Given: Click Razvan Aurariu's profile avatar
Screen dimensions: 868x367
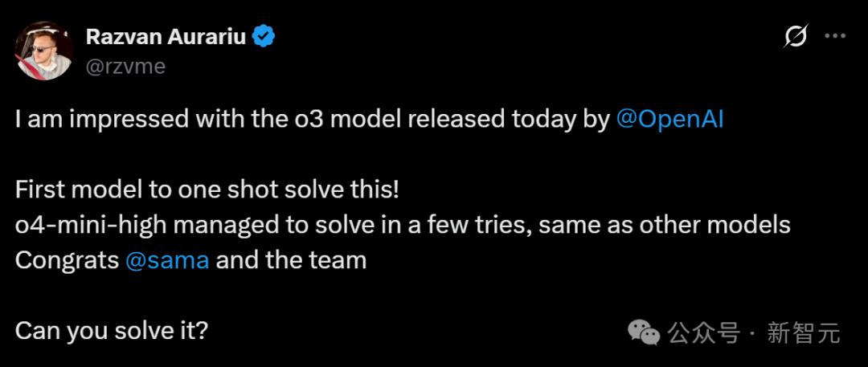Looking at the screenshot, I should [x=43, y=51].
